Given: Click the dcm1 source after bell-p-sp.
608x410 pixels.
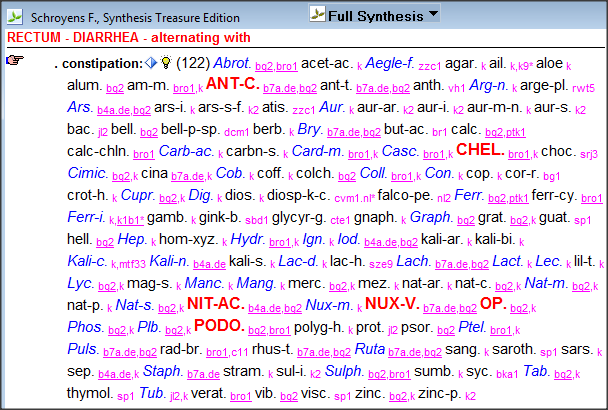Looking at the screenshot, I should point(237,133).
